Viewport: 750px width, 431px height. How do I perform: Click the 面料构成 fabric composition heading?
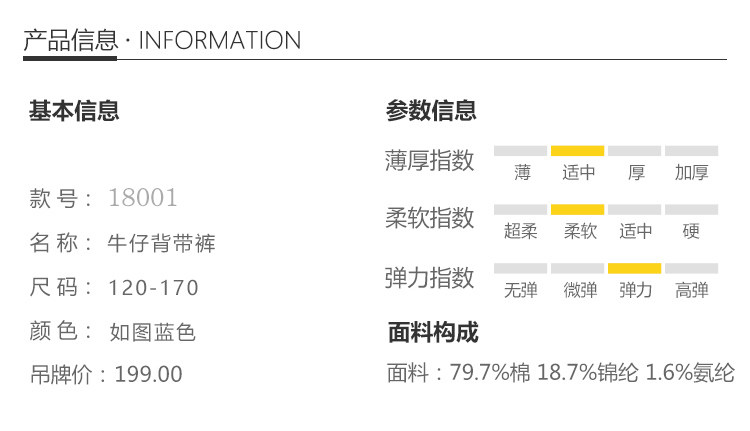tap(433, 333)
